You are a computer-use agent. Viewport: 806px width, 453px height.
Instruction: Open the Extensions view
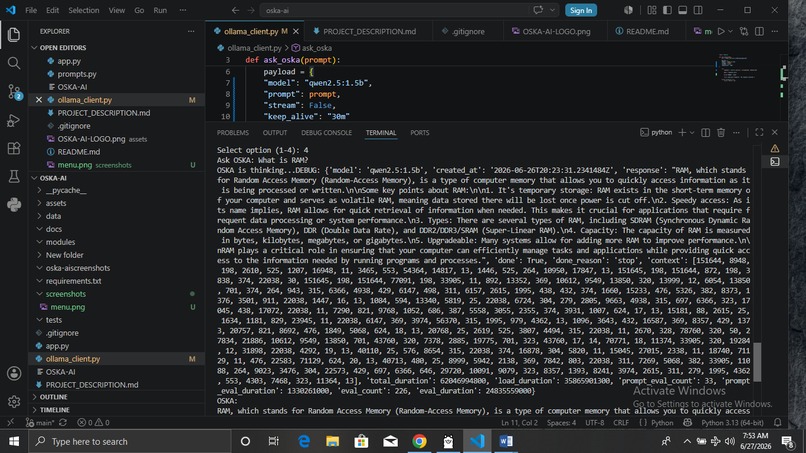pos(14,148)
